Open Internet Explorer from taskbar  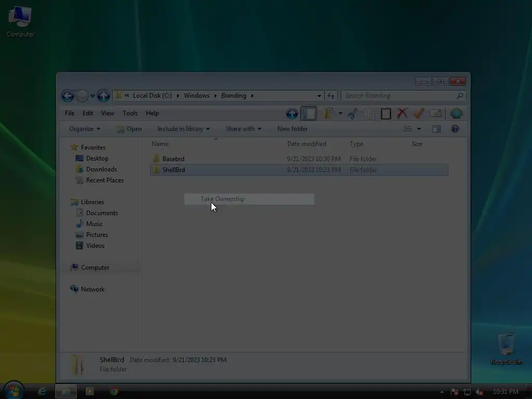coord(42,392)
